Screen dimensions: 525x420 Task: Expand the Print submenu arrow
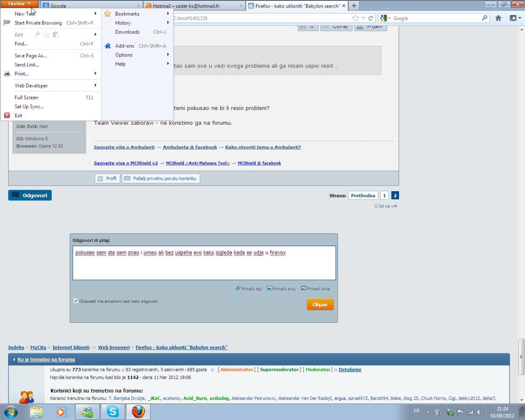[95, 73]
